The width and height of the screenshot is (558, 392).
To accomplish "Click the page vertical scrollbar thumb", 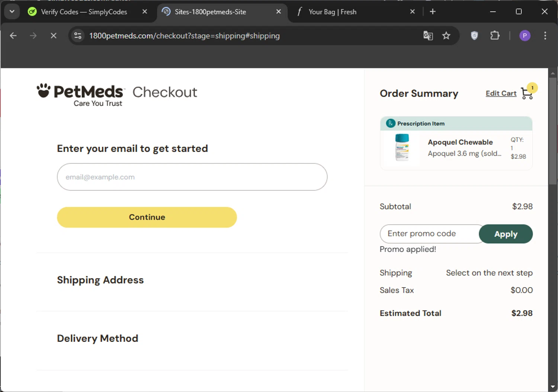I will (x=553, y=131).
